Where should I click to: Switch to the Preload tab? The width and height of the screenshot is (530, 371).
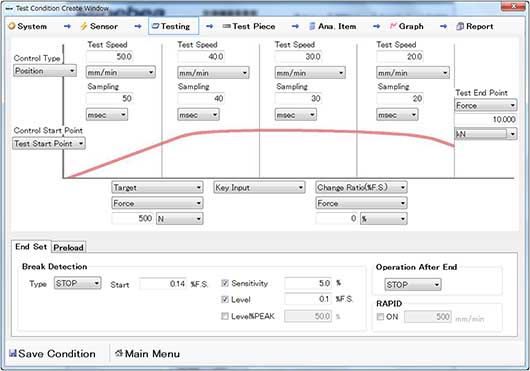click(69, 247)
